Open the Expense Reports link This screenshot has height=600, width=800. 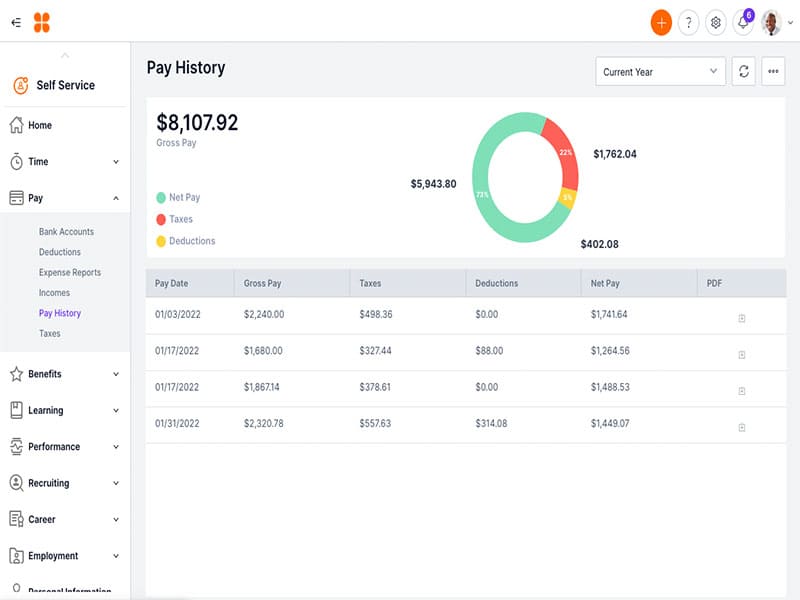click(70, 273)
